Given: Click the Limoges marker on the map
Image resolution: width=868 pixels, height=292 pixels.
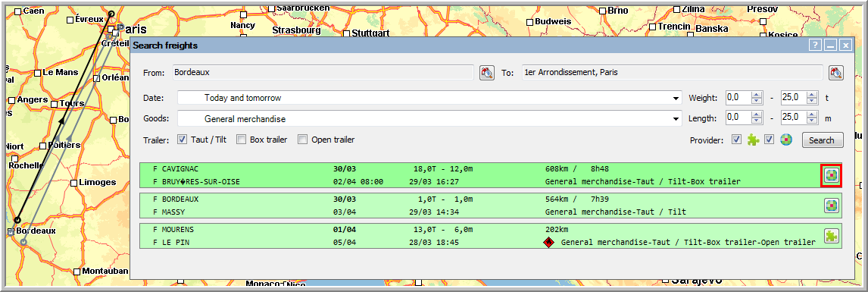Looking at the screenshot, I should [x=74, y=182].
